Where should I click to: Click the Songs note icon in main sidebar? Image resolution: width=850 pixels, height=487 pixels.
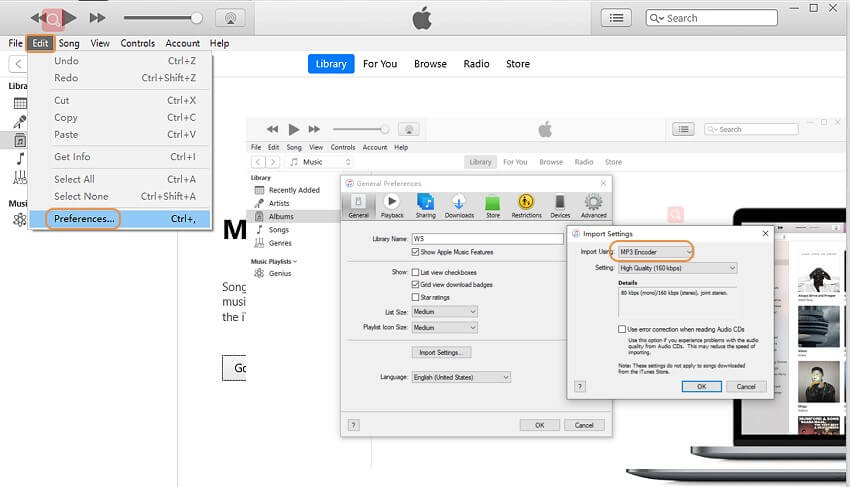(x=20, y=158)
